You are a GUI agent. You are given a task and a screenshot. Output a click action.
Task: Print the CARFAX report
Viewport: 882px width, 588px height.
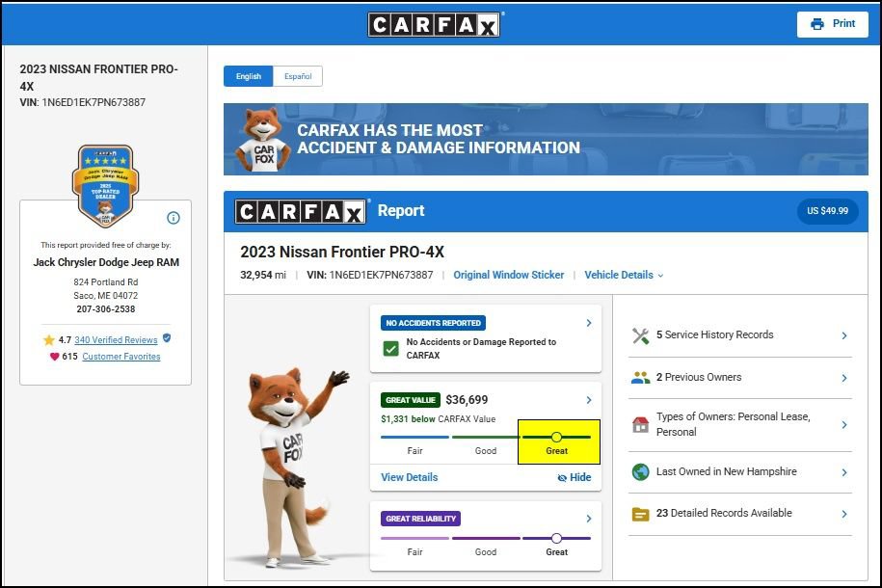coord(833,24)
